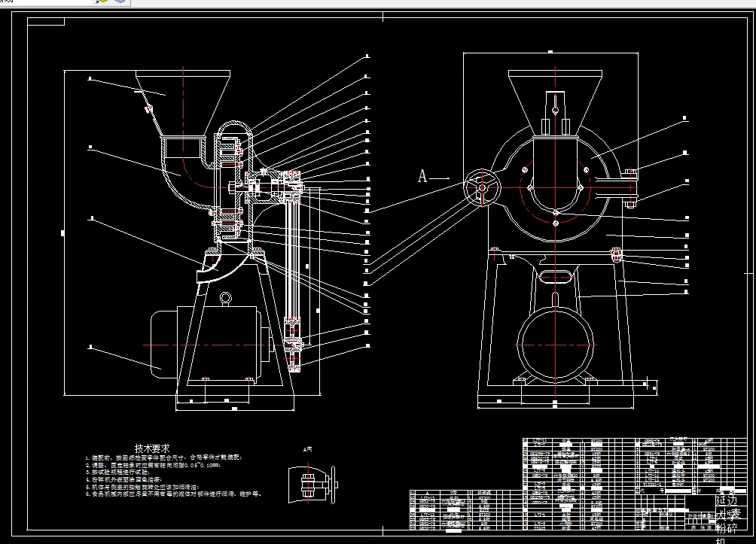Click the upper-right parts list table
Image resolution: width=756 pixels, height=544 pixels.
[x=635, y=465]
